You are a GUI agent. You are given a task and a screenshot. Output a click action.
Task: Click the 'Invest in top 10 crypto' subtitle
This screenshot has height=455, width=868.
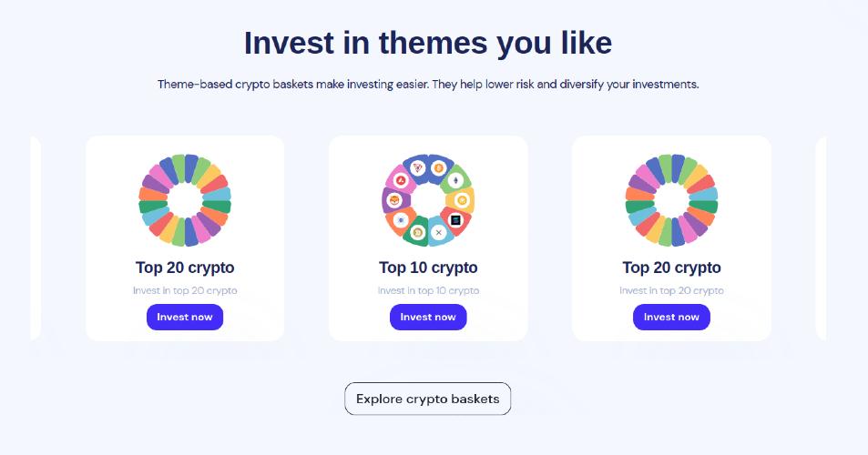point(428,290)
